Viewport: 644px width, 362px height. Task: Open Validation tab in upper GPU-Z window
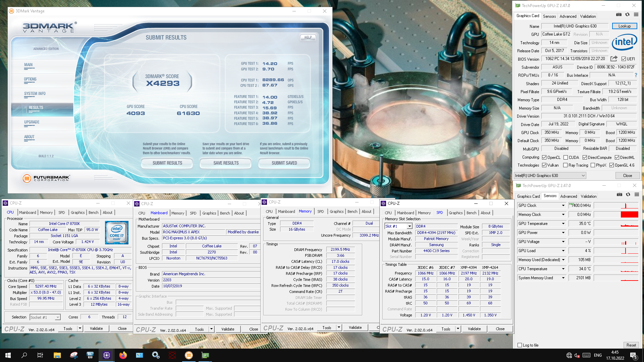click(588, 16)
